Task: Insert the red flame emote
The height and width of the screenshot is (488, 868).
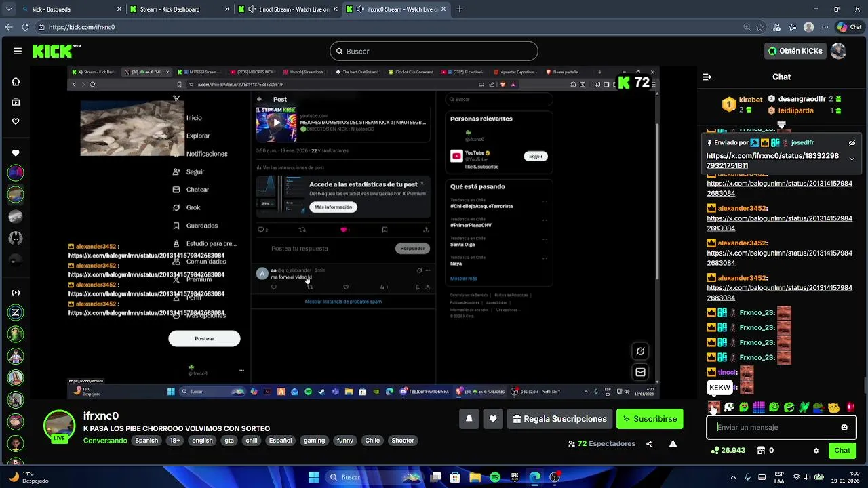Action: (850, 407)
